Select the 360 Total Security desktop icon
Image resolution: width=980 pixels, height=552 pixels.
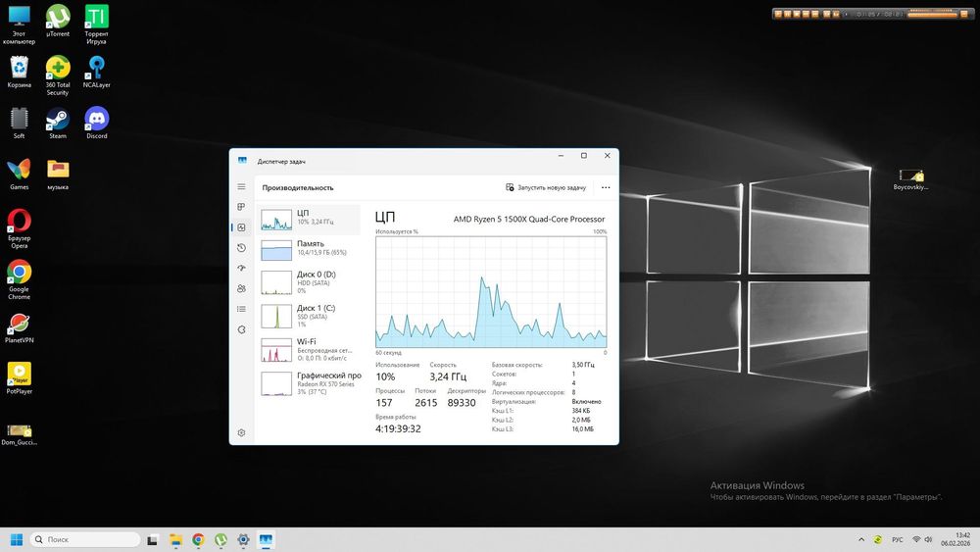tap(58, 75)
